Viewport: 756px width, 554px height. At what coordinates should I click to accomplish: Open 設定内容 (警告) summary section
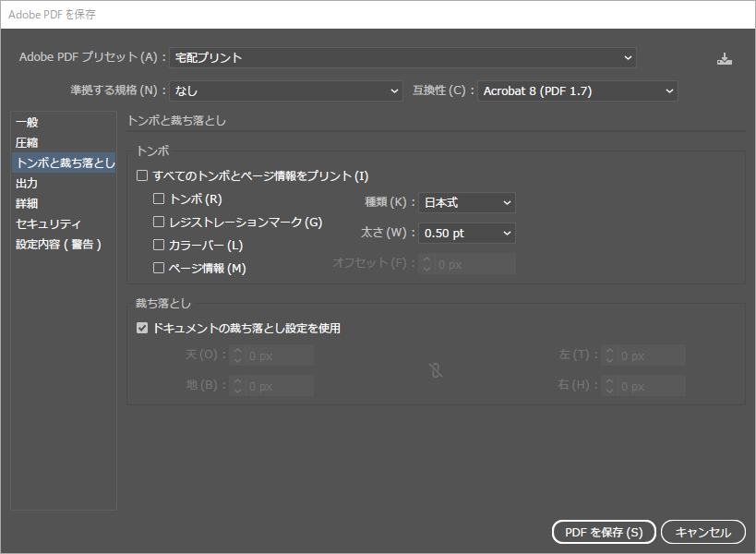point(58,245)
